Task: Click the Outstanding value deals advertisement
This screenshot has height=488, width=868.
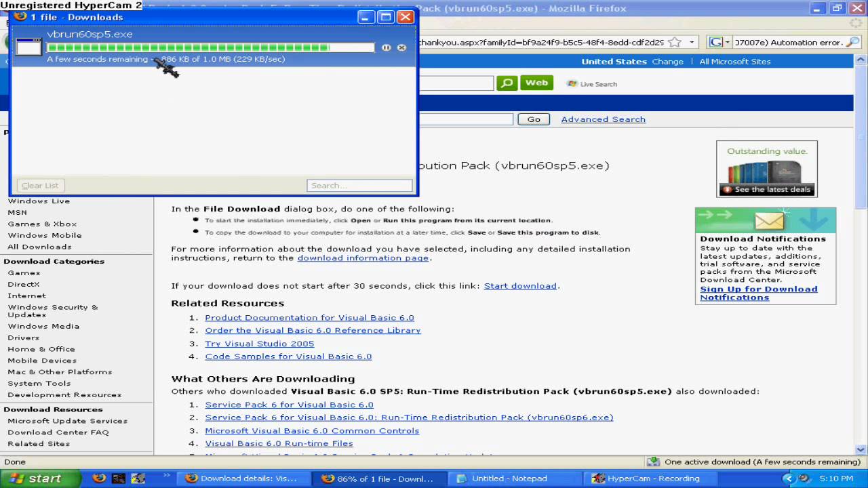Action: 767,169
